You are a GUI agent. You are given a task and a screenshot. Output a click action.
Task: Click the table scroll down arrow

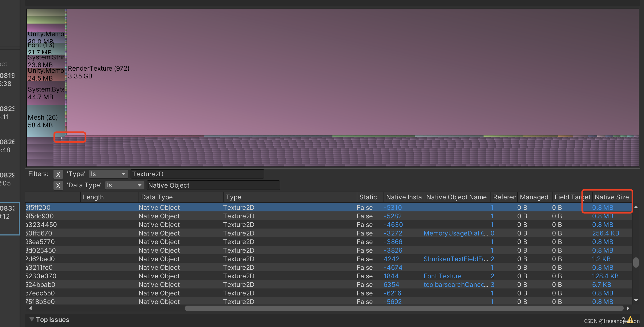[x=636, y=301]
